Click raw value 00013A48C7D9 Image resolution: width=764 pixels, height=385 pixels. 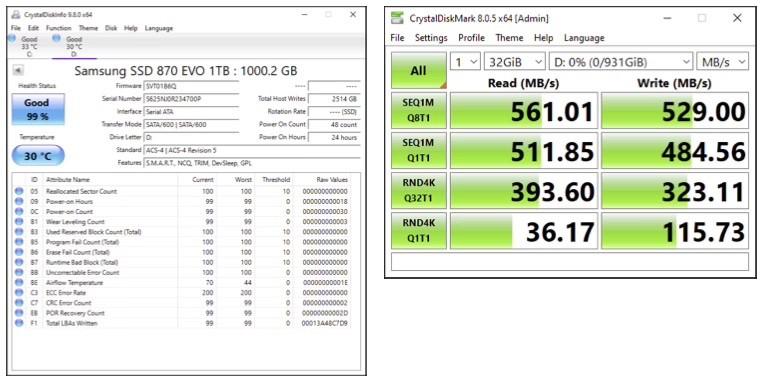tap(325, 323)
